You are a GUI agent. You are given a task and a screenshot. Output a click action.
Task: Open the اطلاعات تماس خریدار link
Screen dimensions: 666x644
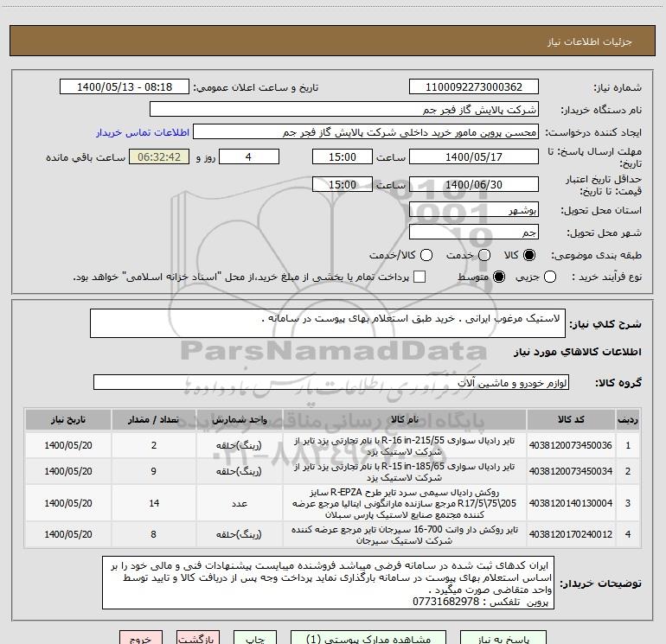click(143, 132)
